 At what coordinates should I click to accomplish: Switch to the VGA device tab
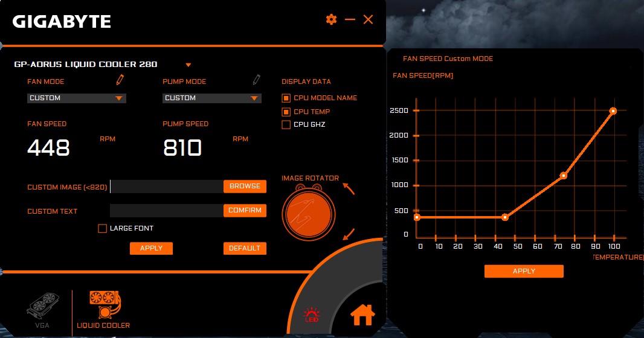coord(42,311)
